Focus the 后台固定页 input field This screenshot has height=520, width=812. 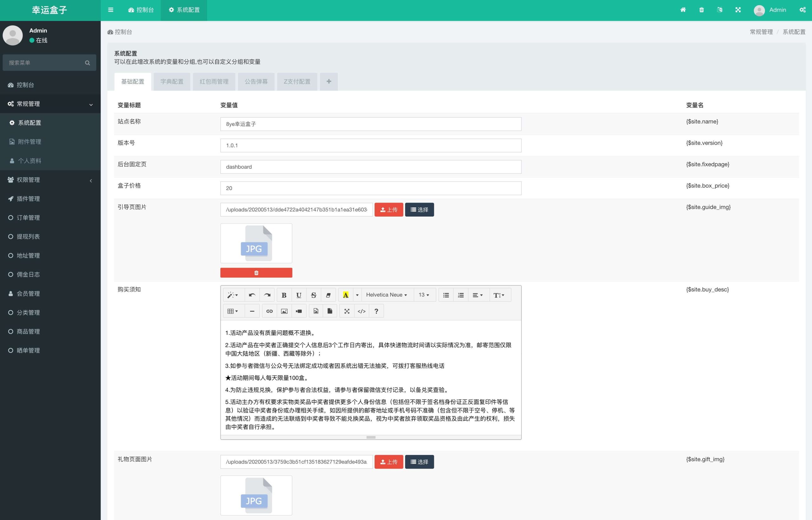coord(370,167)
